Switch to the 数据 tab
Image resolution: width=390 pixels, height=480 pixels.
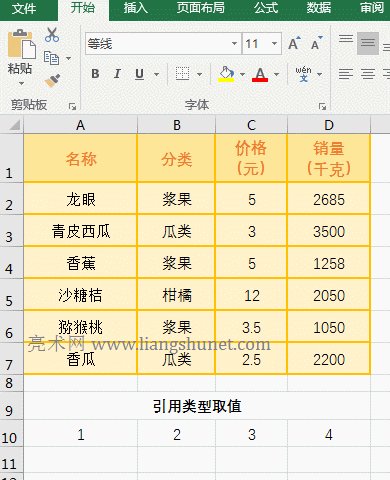point(319,8)
